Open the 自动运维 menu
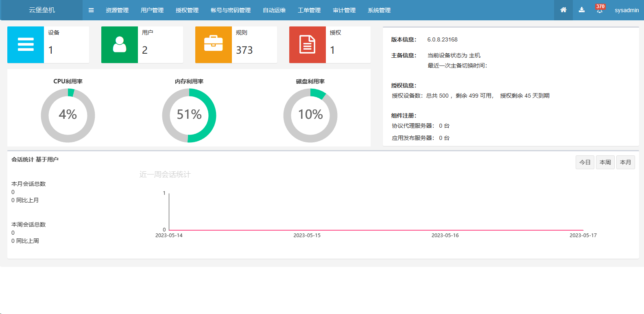Viewport: 644px width, 314px height. coord(274,10)
